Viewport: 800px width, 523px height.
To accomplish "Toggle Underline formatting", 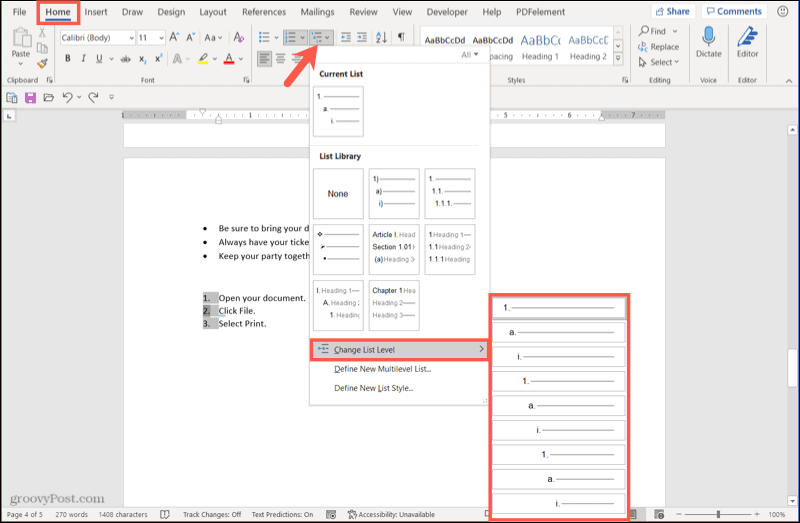I will pos(99,59).
